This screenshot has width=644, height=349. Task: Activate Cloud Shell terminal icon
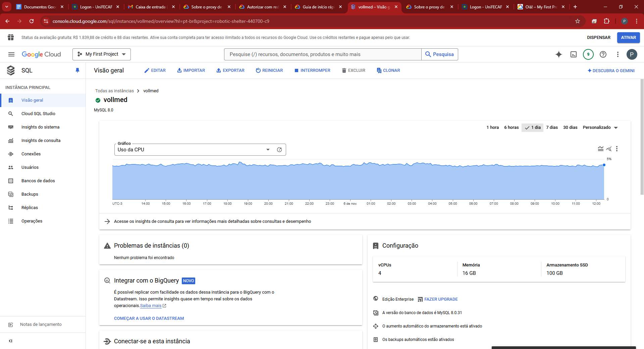coord(574,54)
